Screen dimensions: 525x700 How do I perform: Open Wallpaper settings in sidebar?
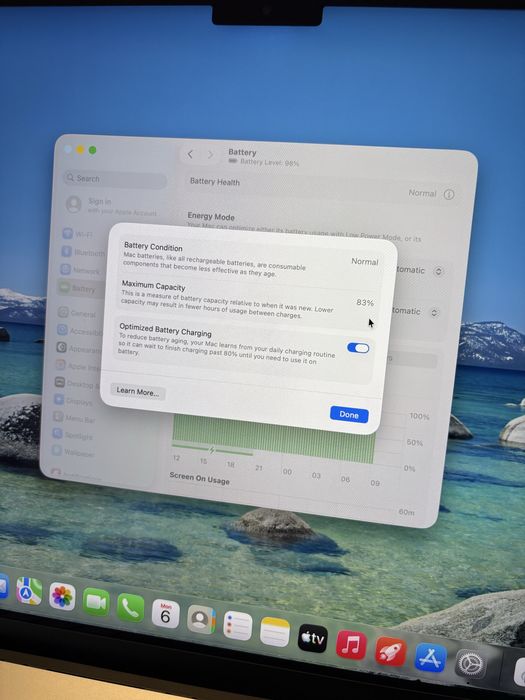coord(72,452)
